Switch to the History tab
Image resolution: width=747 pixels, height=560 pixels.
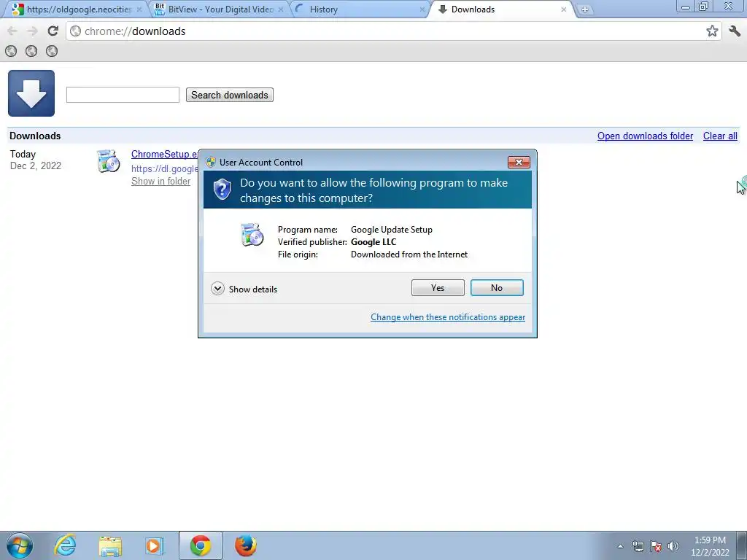click(359, 9)
